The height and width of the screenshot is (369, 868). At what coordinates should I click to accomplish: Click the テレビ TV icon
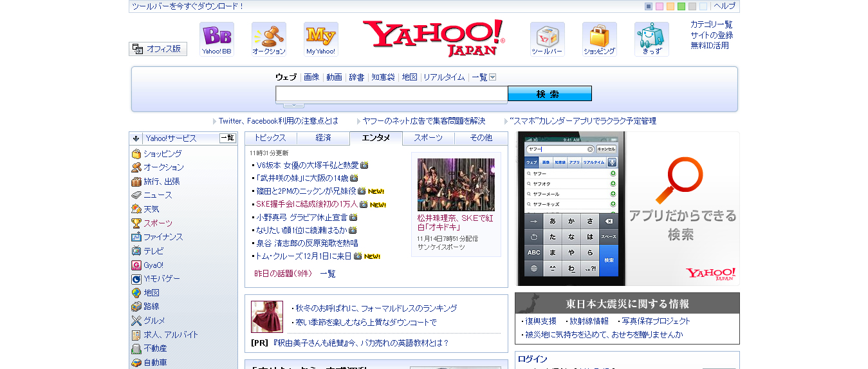click(x=136, y=251)
